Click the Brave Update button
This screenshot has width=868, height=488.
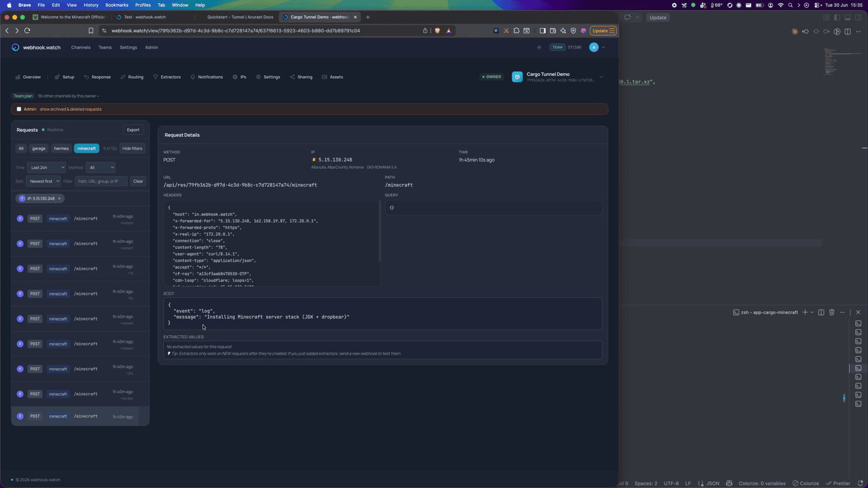click(603, 31)
